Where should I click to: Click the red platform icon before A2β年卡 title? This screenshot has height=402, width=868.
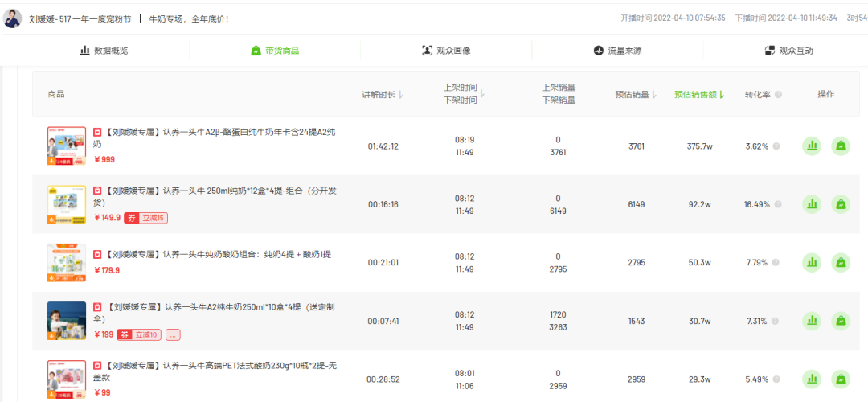[97, 133]
